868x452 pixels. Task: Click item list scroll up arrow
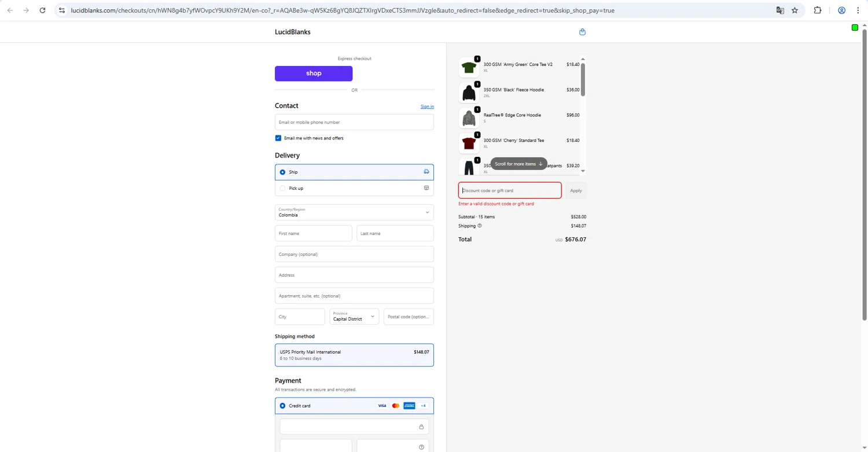tap(583, 59)
